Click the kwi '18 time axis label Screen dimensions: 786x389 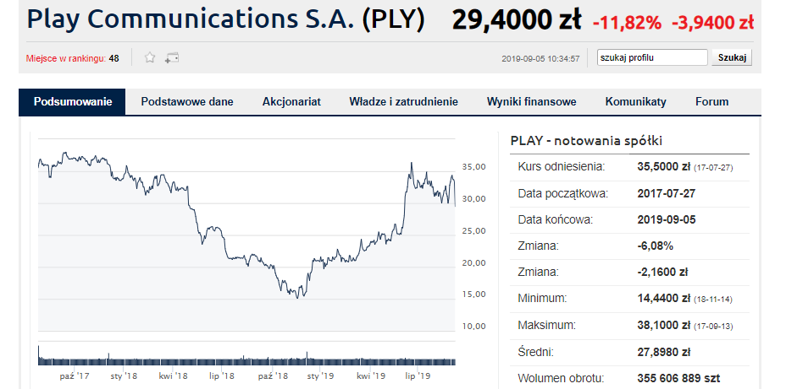[173, 375]
